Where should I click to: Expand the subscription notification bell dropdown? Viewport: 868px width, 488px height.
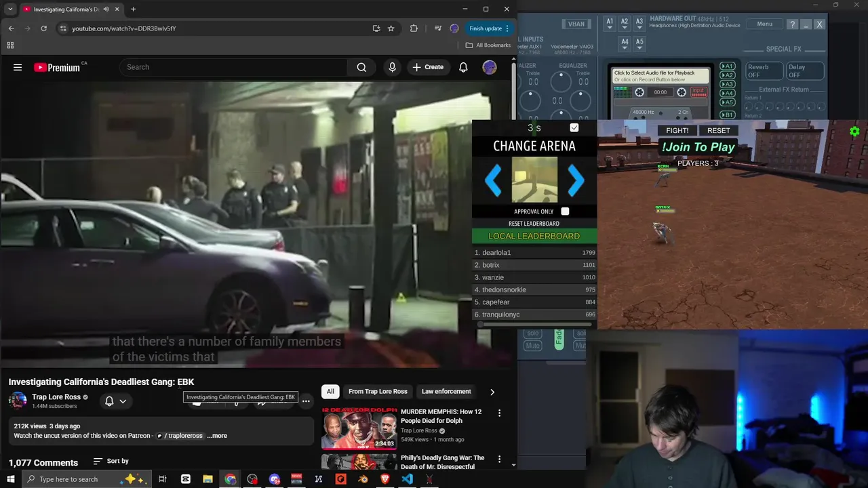(115, 401)
